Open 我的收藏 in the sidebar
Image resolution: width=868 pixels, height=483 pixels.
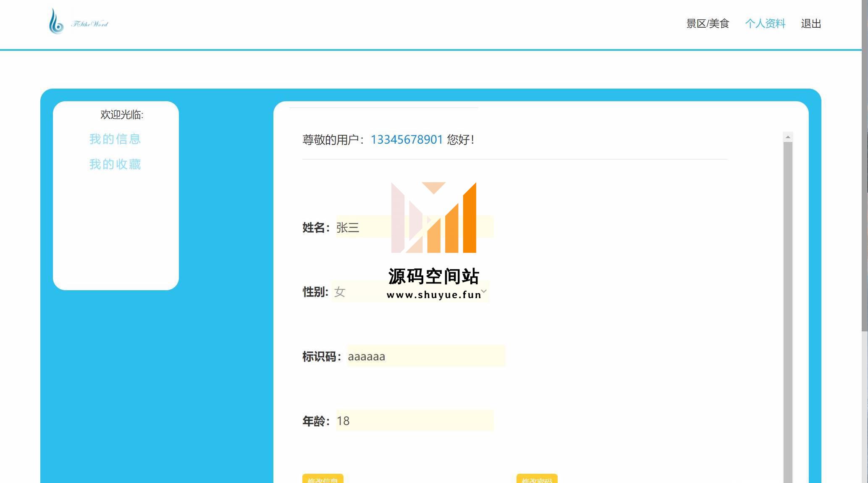tap(115, 164)
